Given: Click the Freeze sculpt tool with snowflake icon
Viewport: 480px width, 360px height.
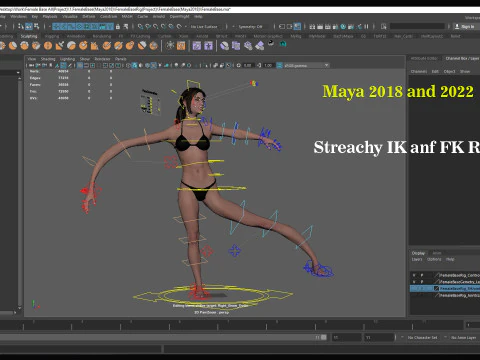Looking at the screenshot, I should pyautogui.click(x=170, y=45).
